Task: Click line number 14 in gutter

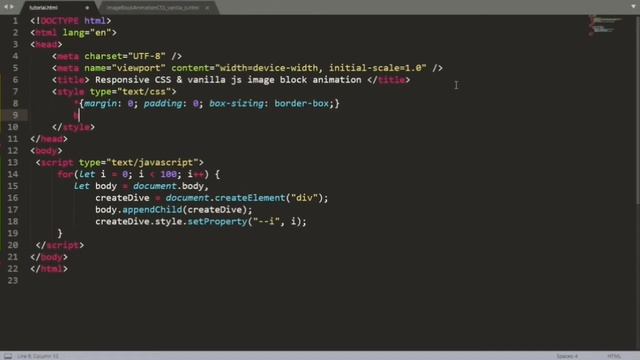Action: pyautogui.click(x=13, y=174)
